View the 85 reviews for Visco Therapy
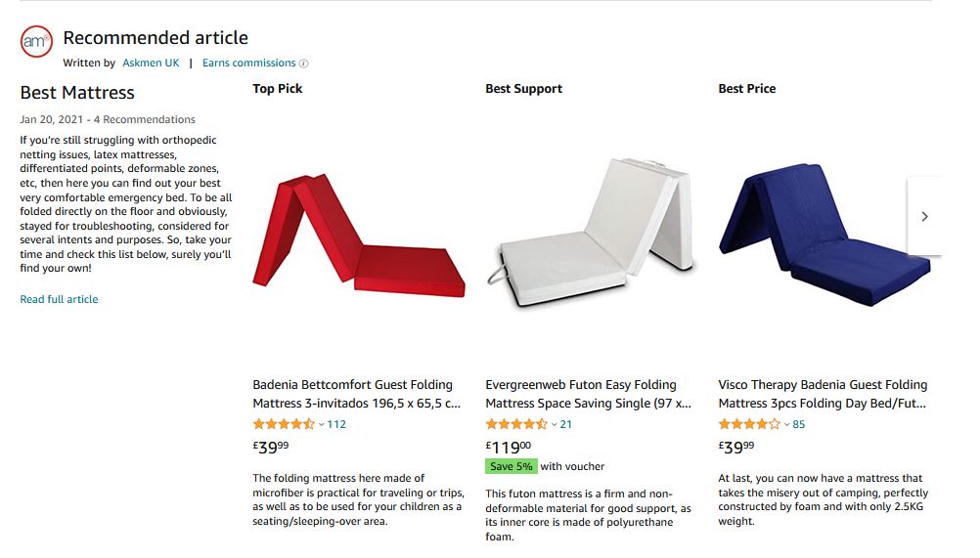 click(799, 424)
